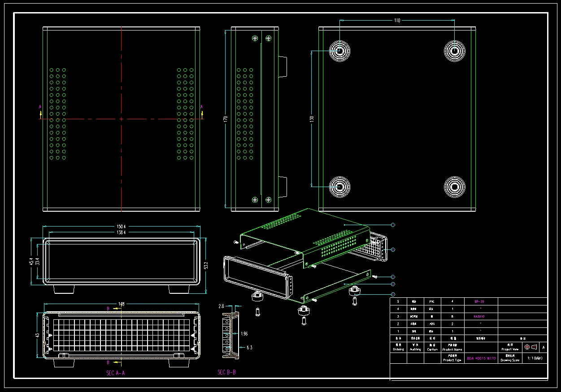This screenshot has width=561, height=392.
Task: Select the BDA 40013 W170 product type value
Action: pyautogui.click(x=481, y=358)
